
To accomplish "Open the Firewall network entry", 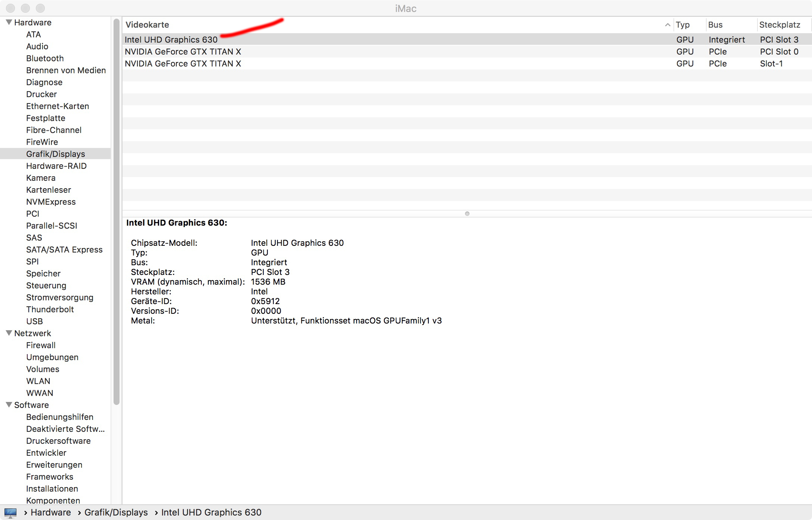I will 41,345.
